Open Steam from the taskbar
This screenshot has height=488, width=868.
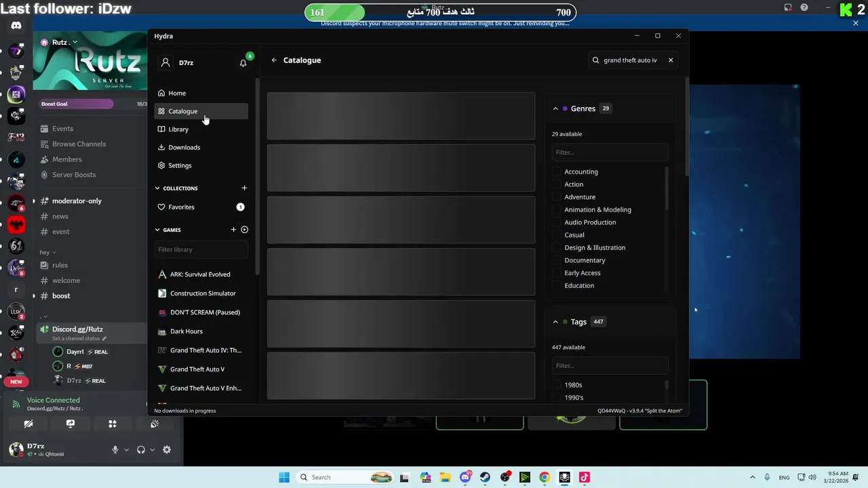coord(485,477)
